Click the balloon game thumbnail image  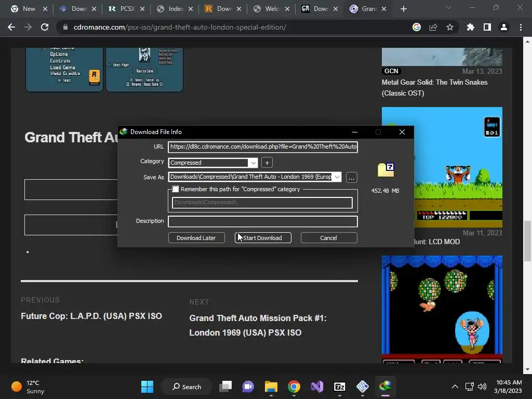point(442,309)
